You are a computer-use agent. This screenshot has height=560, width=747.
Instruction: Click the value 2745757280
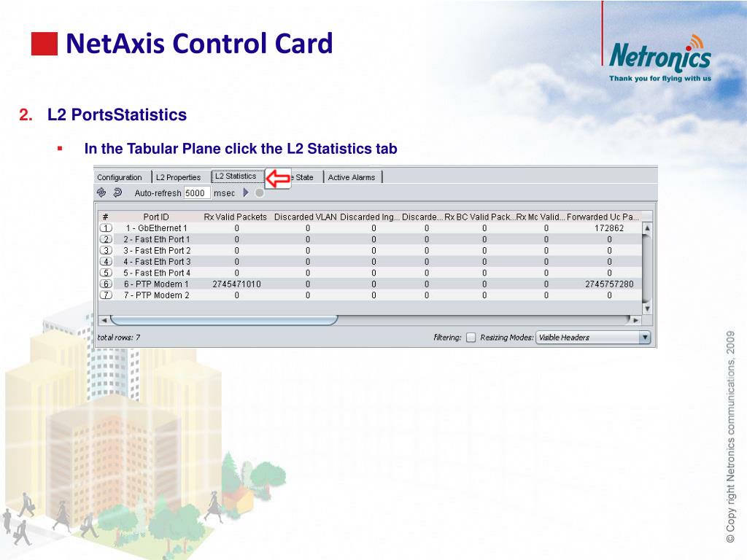[x=609, y=284]
